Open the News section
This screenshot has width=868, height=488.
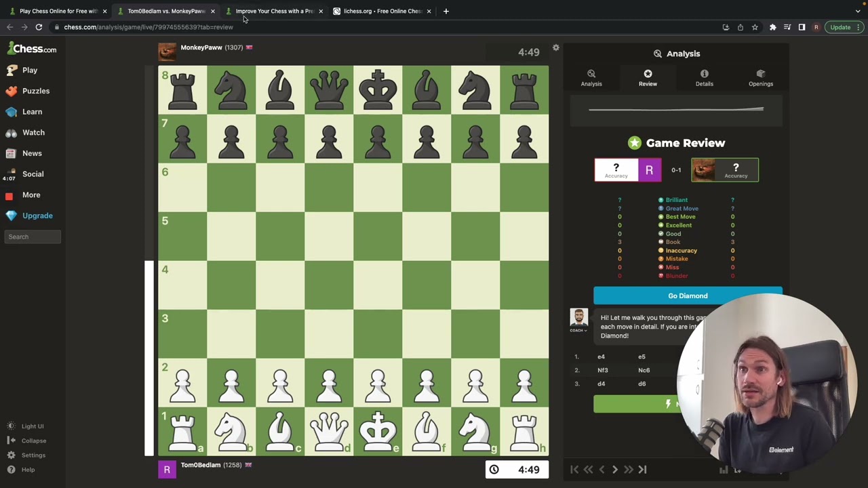coord(24,153)
